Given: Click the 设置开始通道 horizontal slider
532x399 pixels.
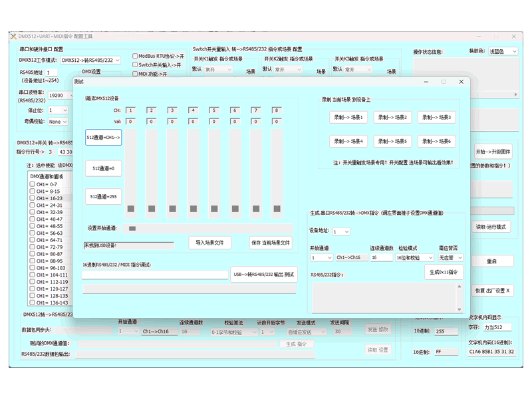Looking at the screenshot, I should 132,229.
